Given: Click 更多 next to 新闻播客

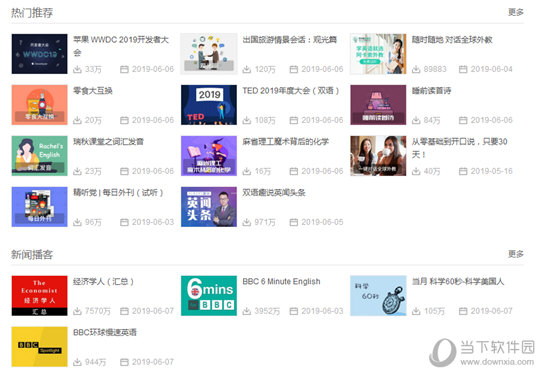Looking at the screenshot, I should pos(516,254).
